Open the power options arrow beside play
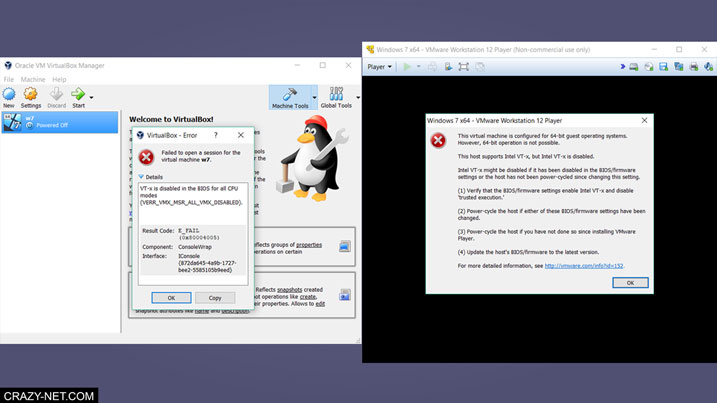Viewport: 717px width, 403px height. (x=418, y=67)
